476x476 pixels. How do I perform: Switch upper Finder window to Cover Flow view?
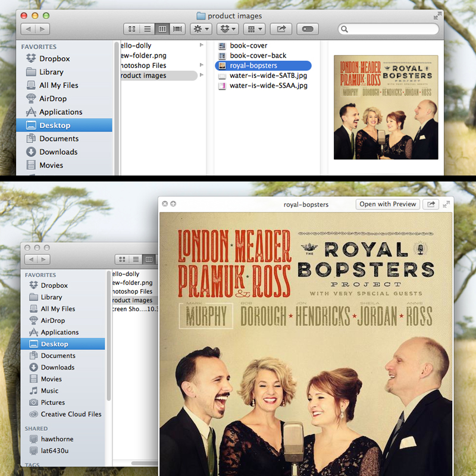click(x=177, y=29)
